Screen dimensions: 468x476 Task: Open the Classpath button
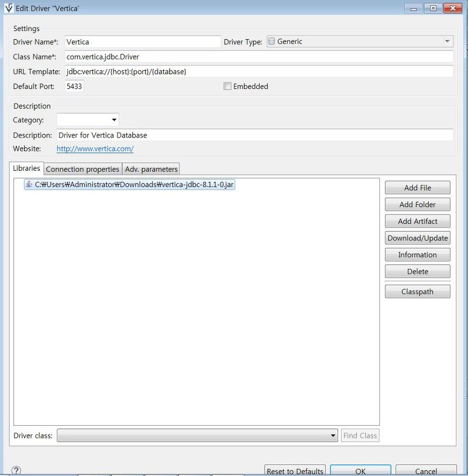pos(418,291)
